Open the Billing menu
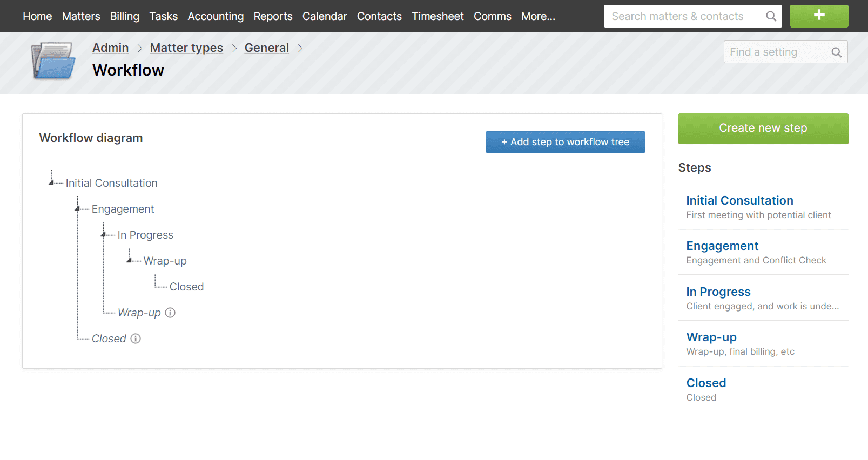 coord(124,16)
